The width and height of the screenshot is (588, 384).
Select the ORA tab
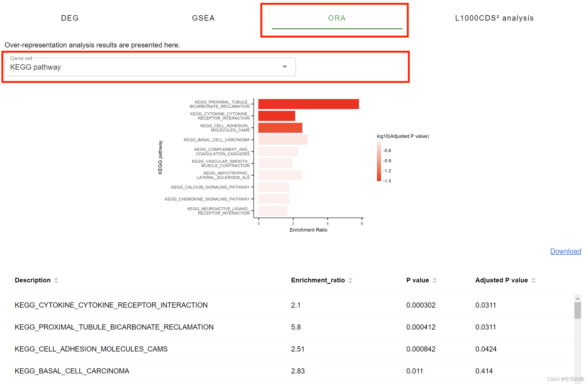tap(337, 18)
